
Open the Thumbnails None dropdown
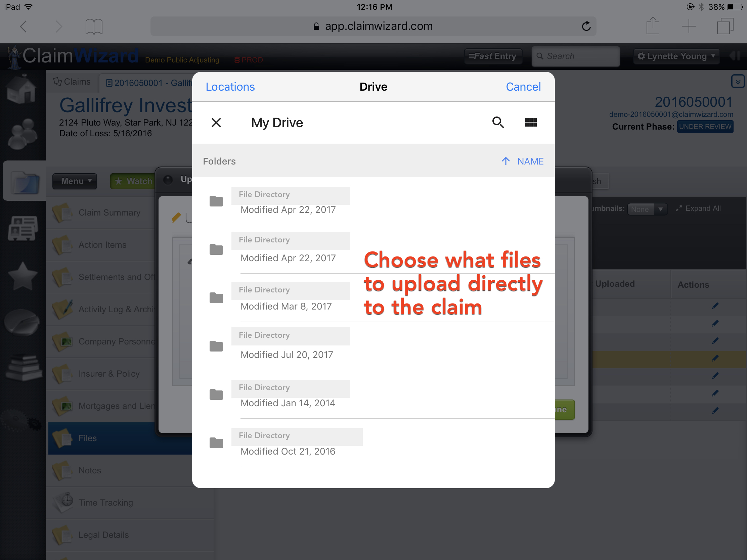click(x=647, y=209)
